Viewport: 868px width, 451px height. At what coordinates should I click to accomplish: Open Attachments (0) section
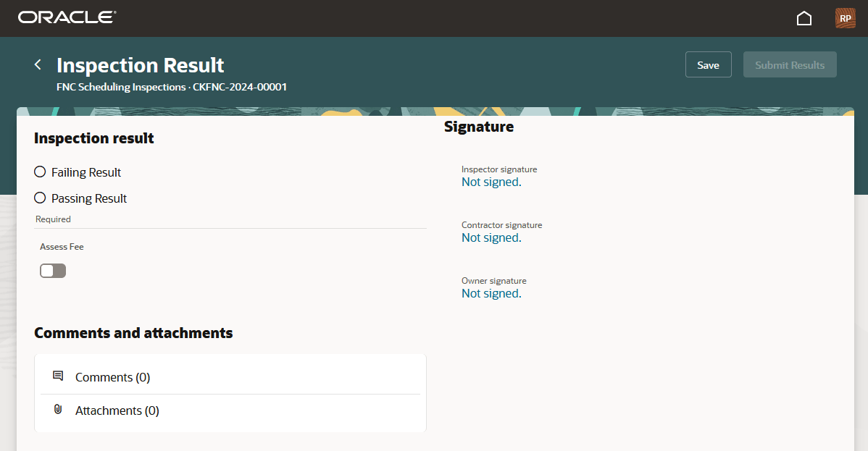point(117,410)
